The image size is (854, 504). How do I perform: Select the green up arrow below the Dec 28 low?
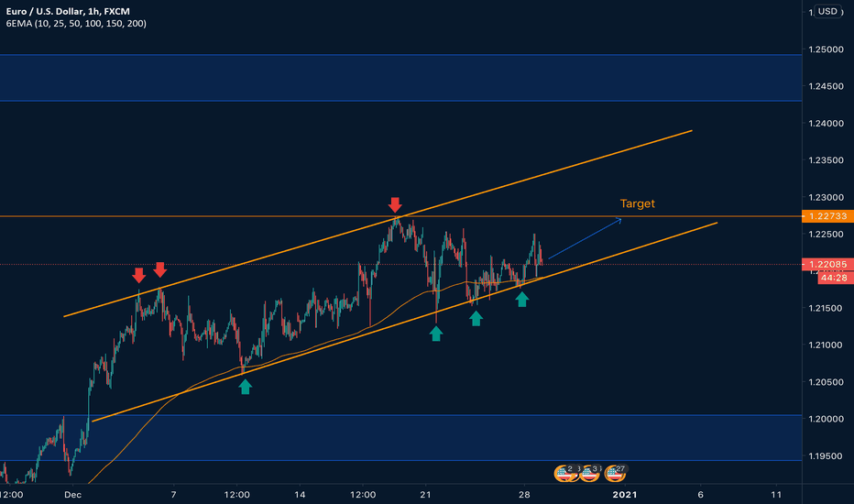(521, 299)
